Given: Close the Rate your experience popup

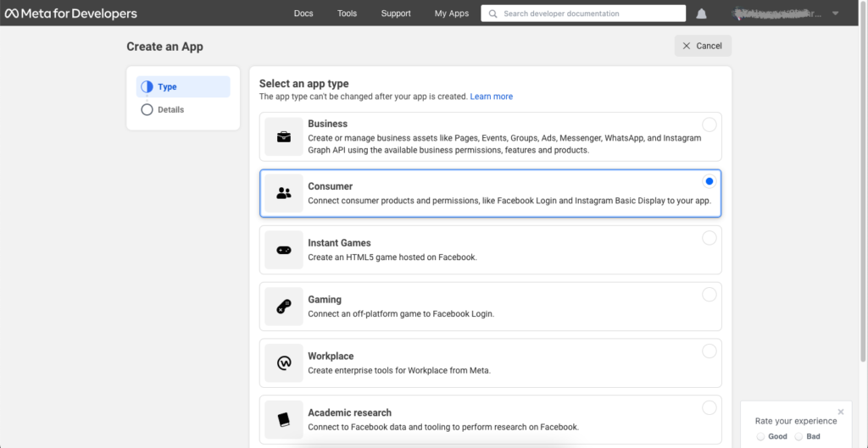Looking at the screenshot, I should point(841,412).
